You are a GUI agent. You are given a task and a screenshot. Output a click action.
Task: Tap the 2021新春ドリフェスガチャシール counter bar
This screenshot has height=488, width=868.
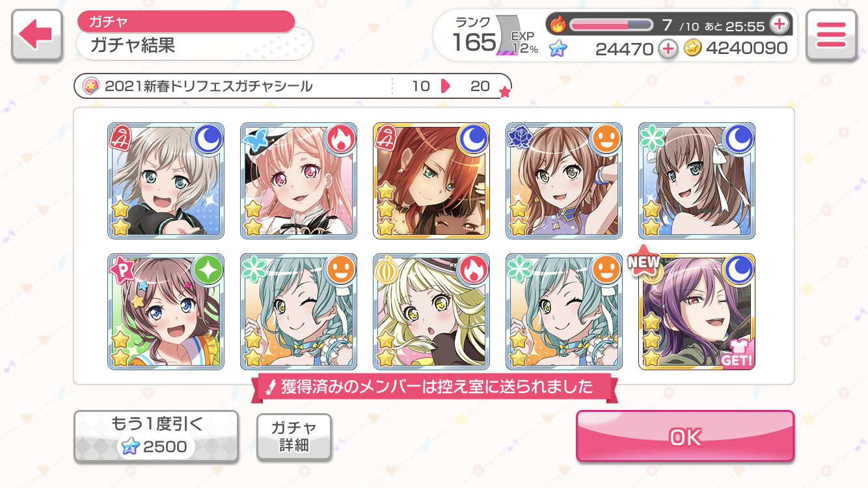[292, 86]
